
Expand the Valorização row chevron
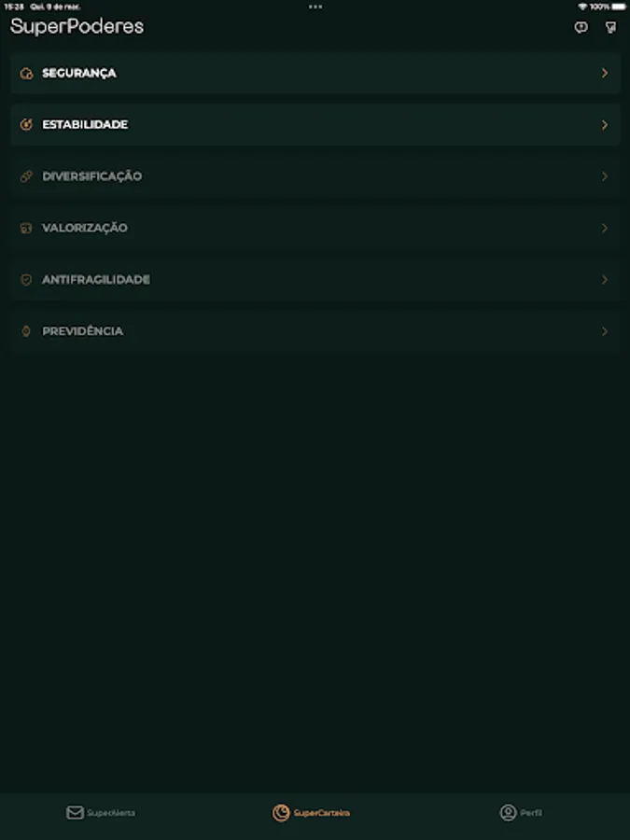pos(605,229)
